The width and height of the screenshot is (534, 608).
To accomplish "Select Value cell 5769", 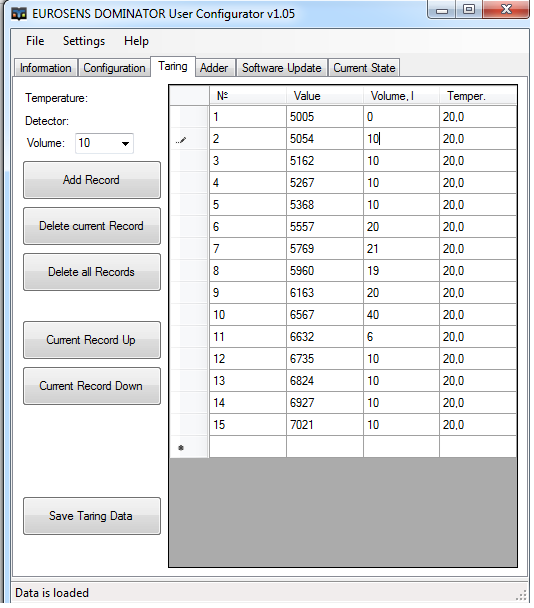I will pyautogui.click(x=325, y=249).
